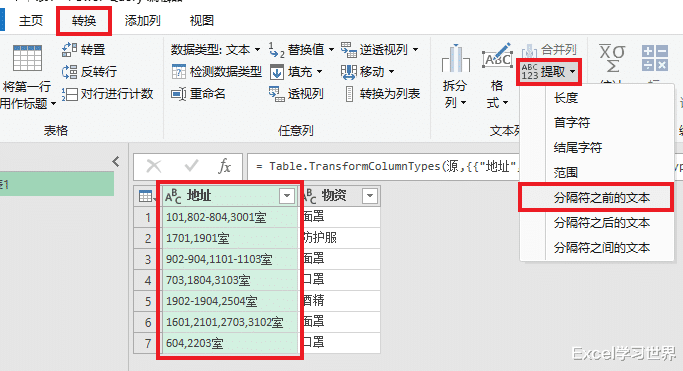Click the 将第一行用作标题 table icon
Viewport: 683px width, 371px height.
(27, 57)
